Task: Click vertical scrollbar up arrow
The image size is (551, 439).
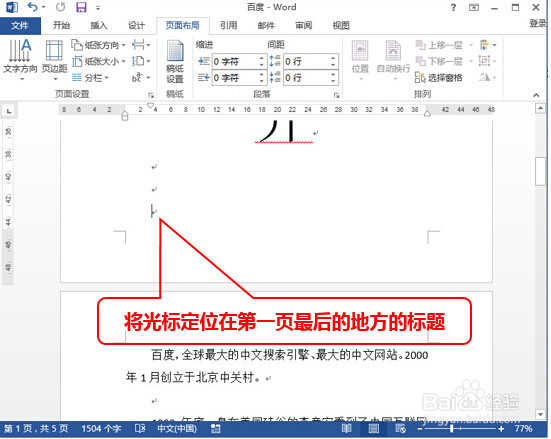Action: tap(540, 108)
